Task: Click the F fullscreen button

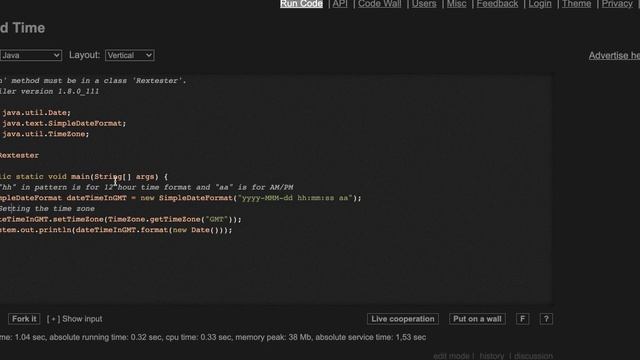Action: click(522, 319)
